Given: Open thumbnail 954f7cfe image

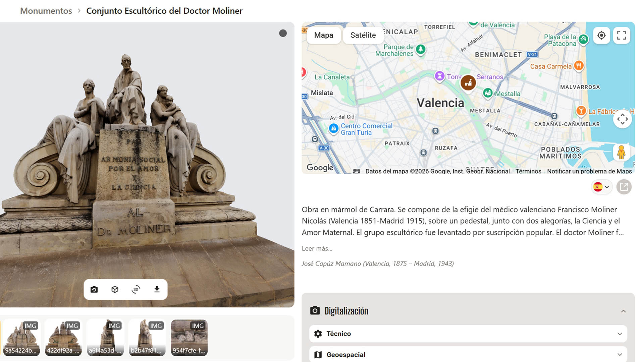Looking at the screenshot, I should pyautogui.click(x=189, y=338).
